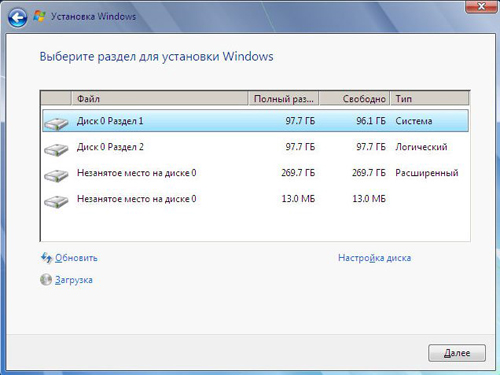This screenshot has height=375, width=500.
Task: Click the disc icon beside Загрузка
Action: [46, 280]
